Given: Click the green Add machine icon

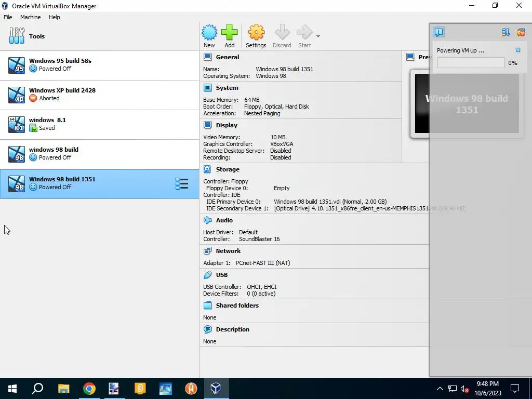Looking at the screenshot, I should coord(230,32).
